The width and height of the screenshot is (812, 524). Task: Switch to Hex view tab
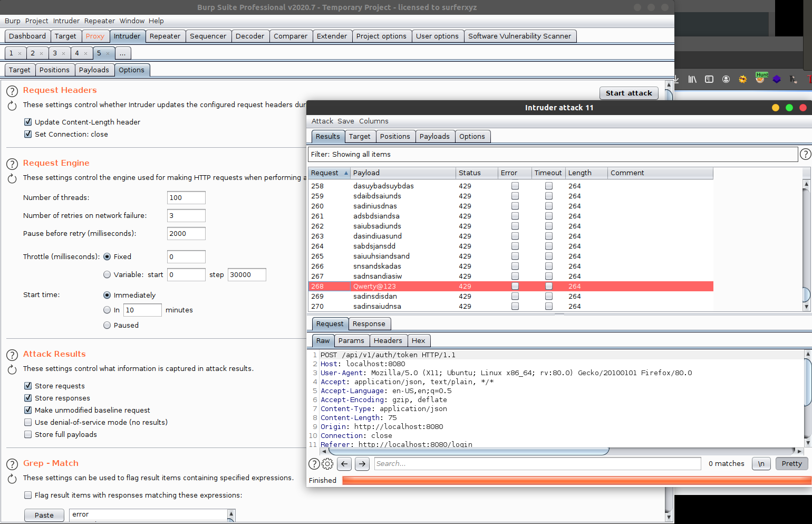click(x=418, y=340)
